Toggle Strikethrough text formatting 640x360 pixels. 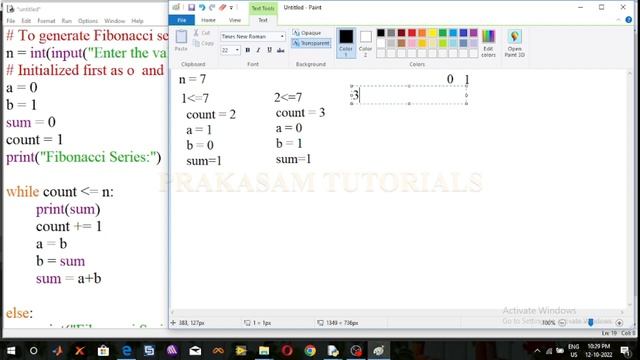point(280,50)
